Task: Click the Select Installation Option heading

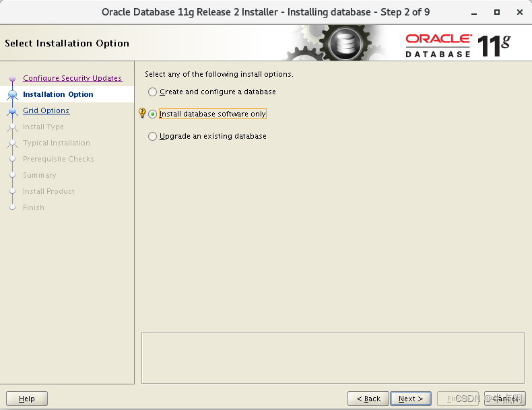Action: (67, 43)
